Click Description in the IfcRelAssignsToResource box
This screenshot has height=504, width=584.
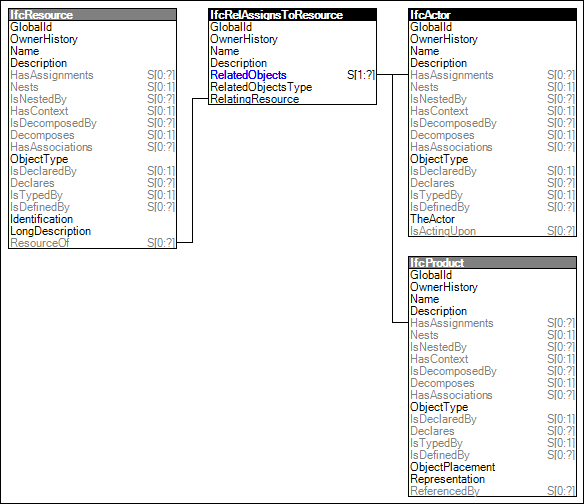coord(238,63)
